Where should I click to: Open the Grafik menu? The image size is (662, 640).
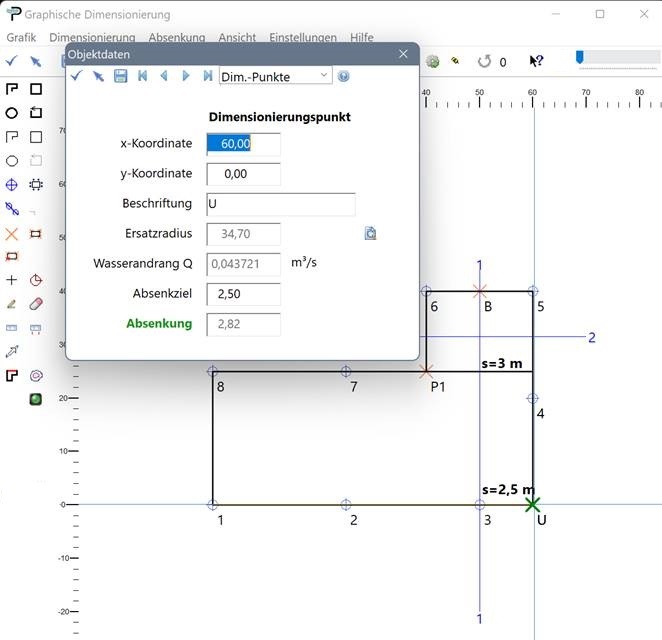pos(21,37)
